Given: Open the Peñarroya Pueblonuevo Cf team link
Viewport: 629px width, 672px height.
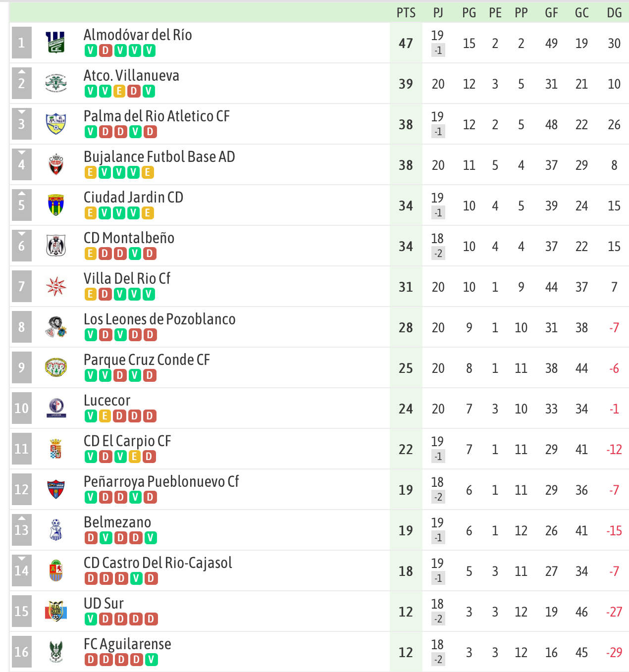Looking at the screenshot, I should [x=161, y=481].
